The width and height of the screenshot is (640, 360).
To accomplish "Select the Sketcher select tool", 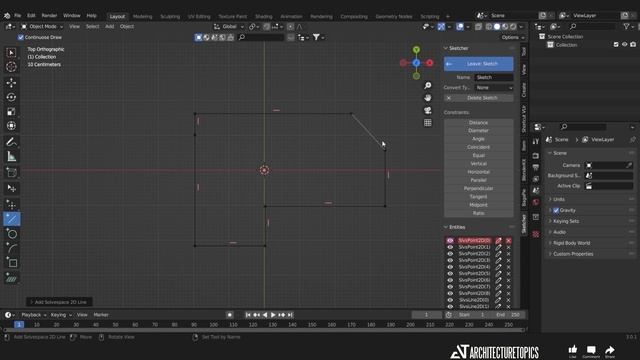I will (x=11, y=188).
